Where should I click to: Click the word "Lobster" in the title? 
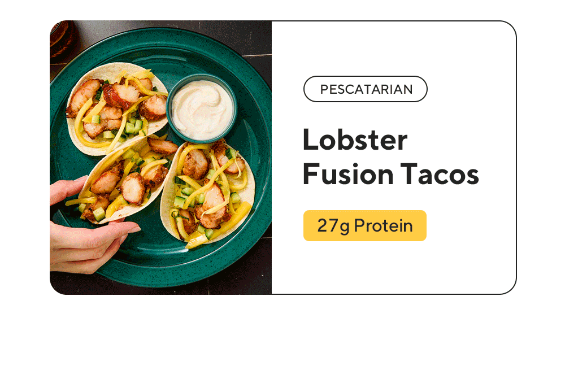pyautogui.click(x=355, y=140)
